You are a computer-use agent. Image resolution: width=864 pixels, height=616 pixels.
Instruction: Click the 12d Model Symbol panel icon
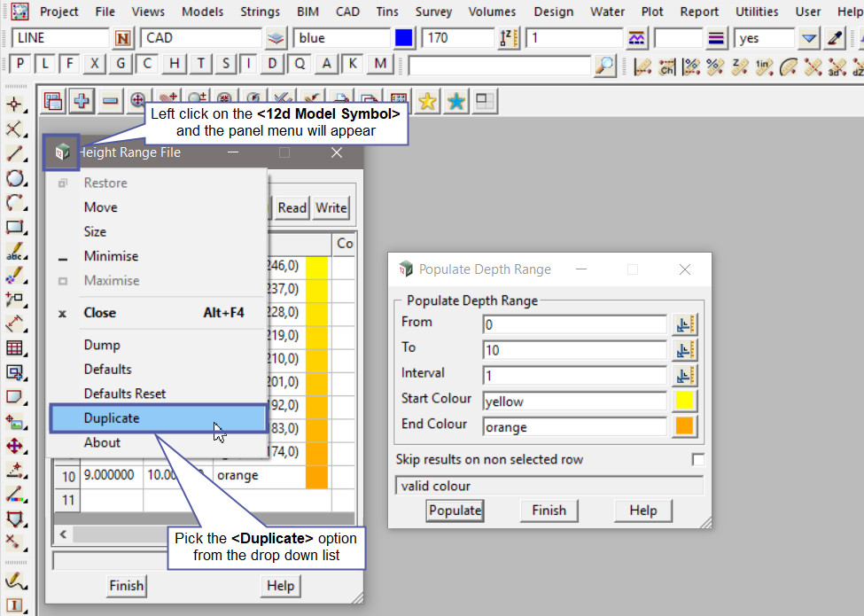click(61, 152)
